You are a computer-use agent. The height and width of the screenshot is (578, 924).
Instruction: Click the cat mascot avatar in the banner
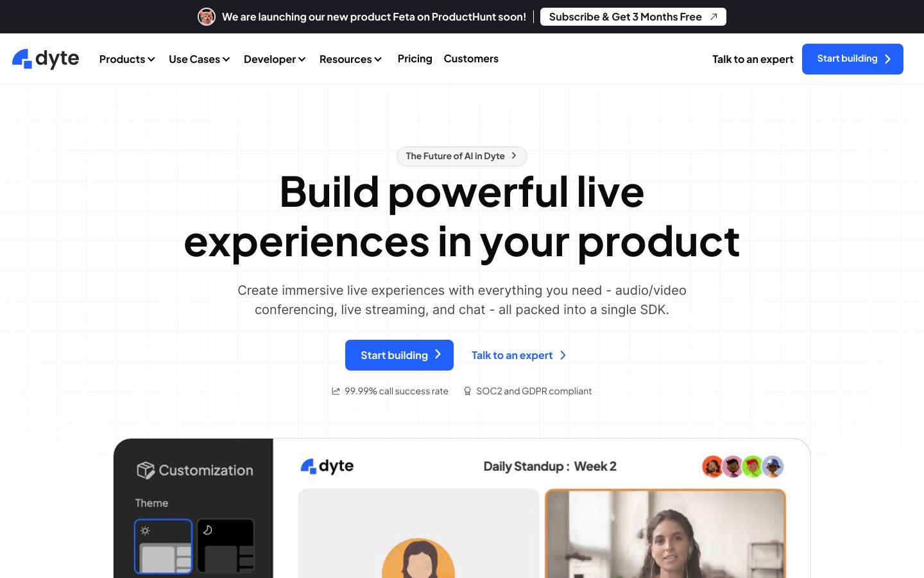click(207, 17)
